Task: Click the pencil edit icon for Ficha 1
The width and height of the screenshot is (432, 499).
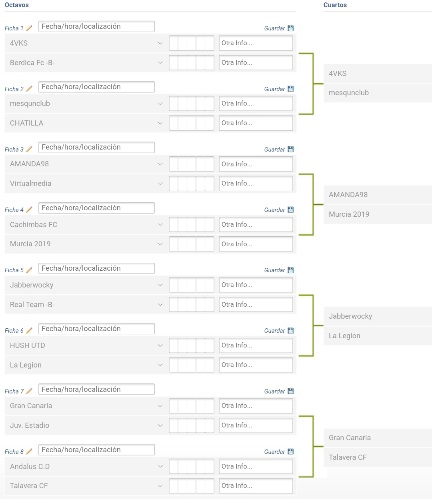Action: pos(29,28)
